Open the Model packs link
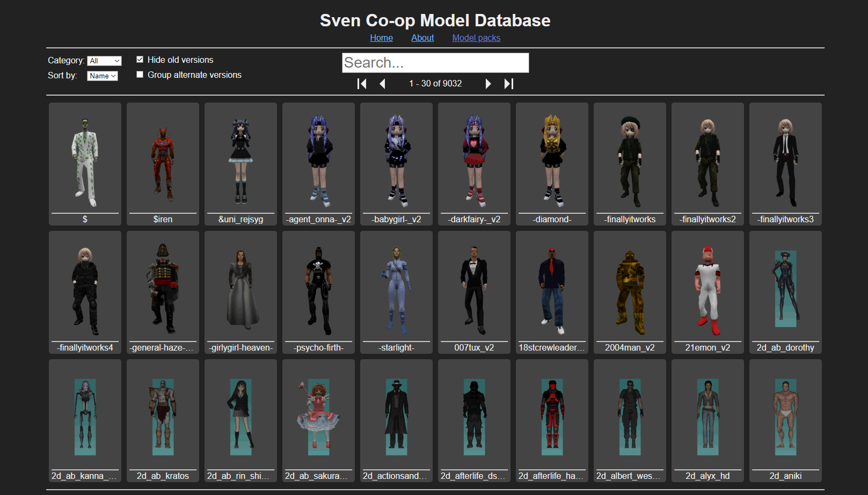The height and width of the screenshot is (495, 868). [x=476, y=38]
